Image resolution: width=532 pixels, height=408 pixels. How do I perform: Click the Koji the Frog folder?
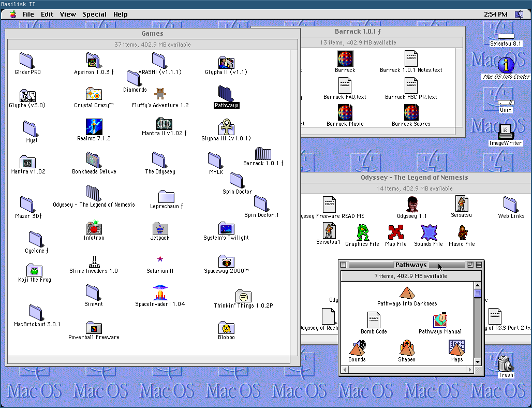pos(34,270)
